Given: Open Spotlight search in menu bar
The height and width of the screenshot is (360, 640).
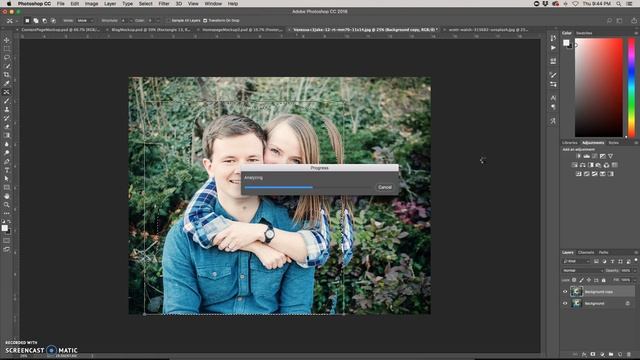Looking at the screenshot, I should point(619,4).
